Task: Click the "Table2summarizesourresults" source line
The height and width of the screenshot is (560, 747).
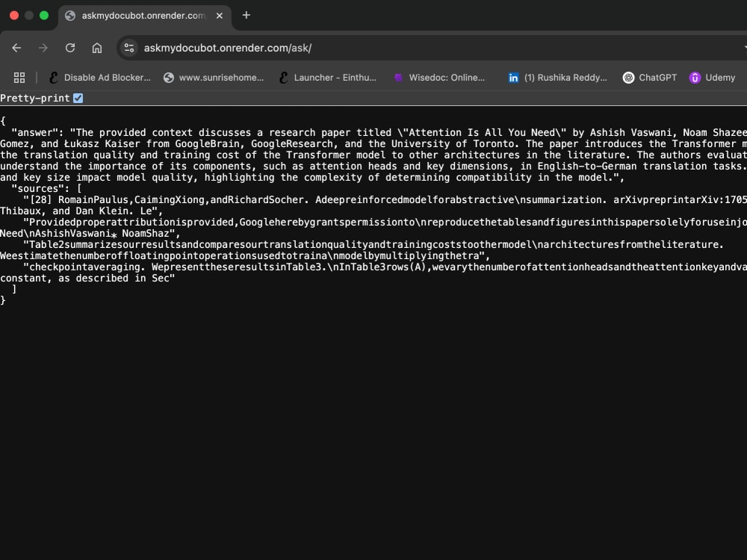Action: point(373,245)
